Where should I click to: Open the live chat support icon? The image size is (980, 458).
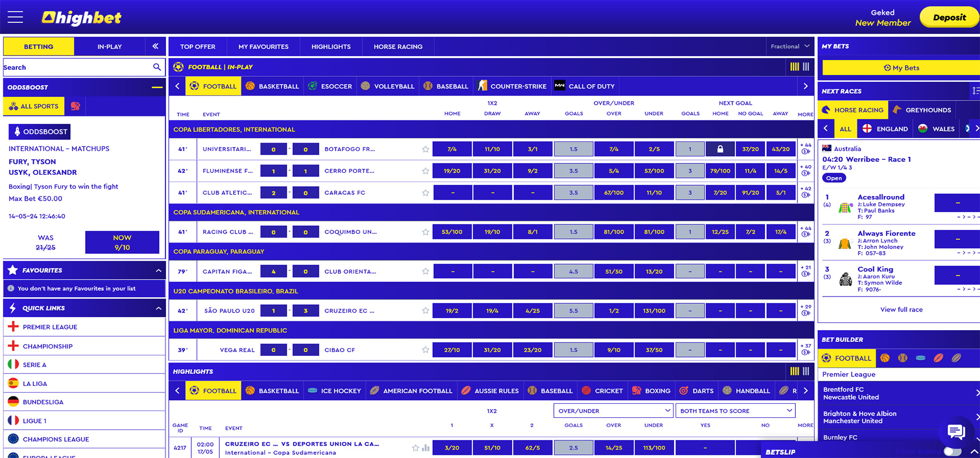pos(957,431)
